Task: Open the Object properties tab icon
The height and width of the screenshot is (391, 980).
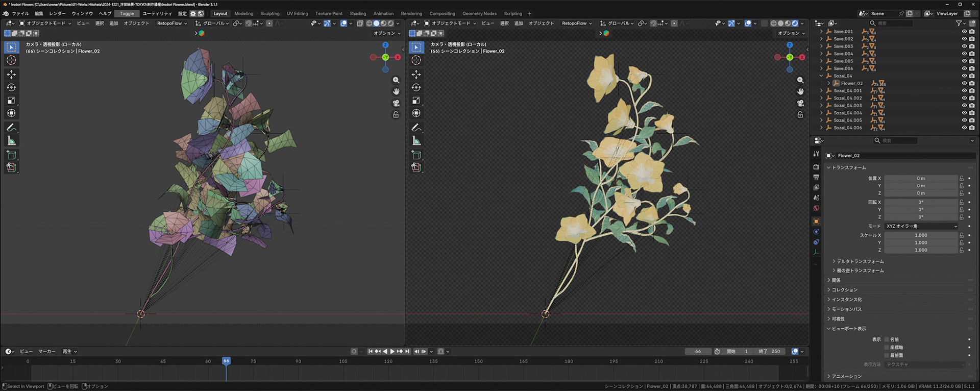Action: tap(816, 221)
